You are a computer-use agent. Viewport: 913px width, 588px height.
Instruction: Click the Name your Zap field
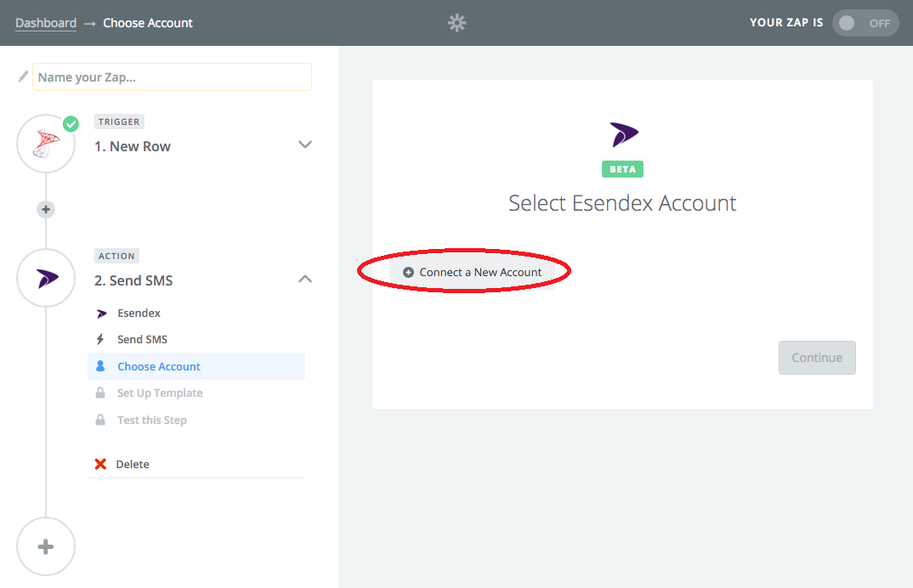(x=172, y=76)
